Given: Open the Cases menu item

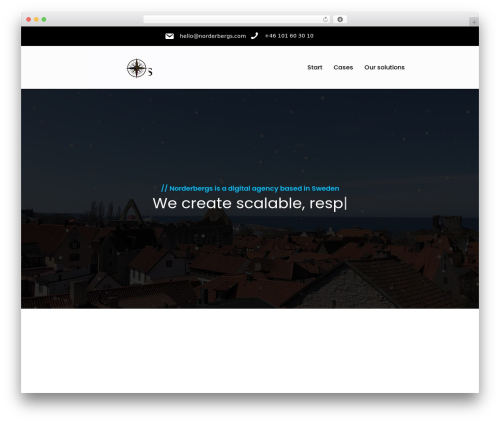Looking at the screenshot, I should 343,67.
